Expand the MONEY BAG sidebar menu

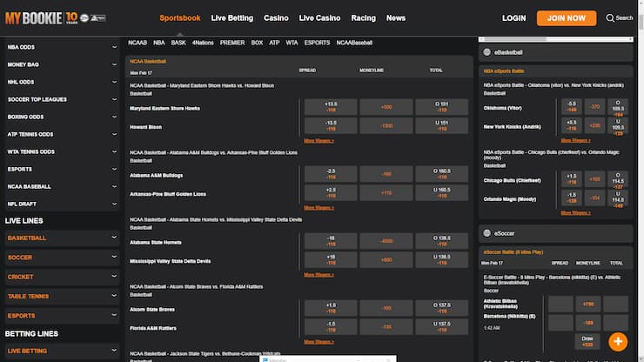coord(62,64)
